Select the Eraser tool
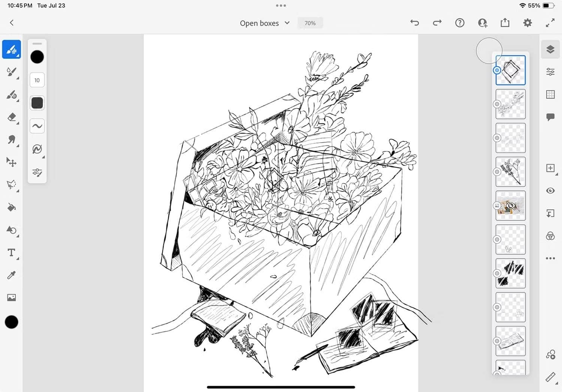Screen dimensions: 562x392 point(11,117)
